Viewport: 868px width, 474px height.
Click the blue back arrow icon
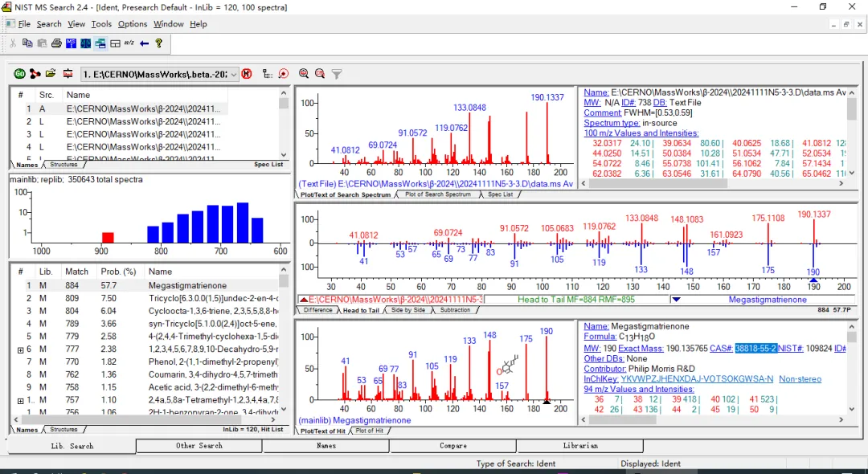click(145, 43)
